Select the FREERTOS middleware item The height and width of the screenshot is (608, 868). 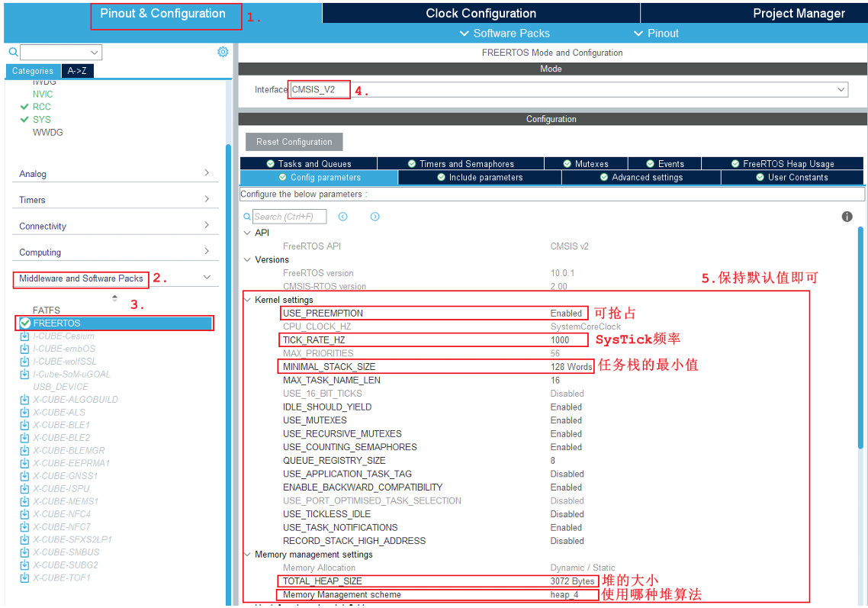point(57,323)
